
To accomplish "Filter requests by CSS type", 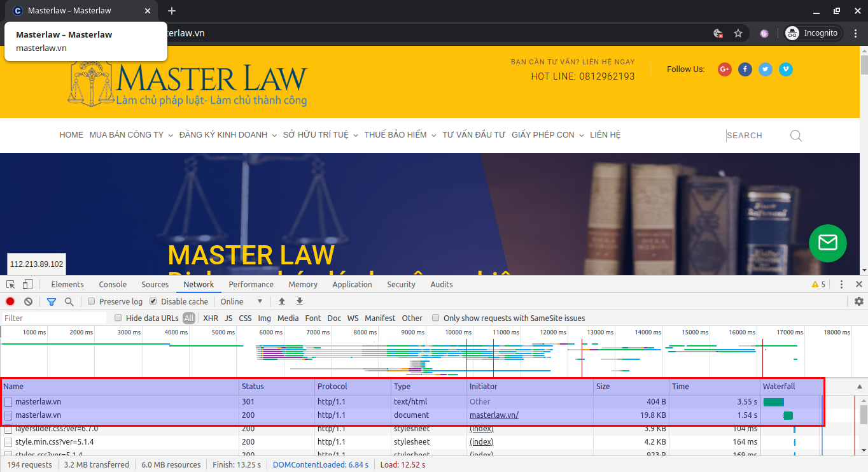I will 246,318.
